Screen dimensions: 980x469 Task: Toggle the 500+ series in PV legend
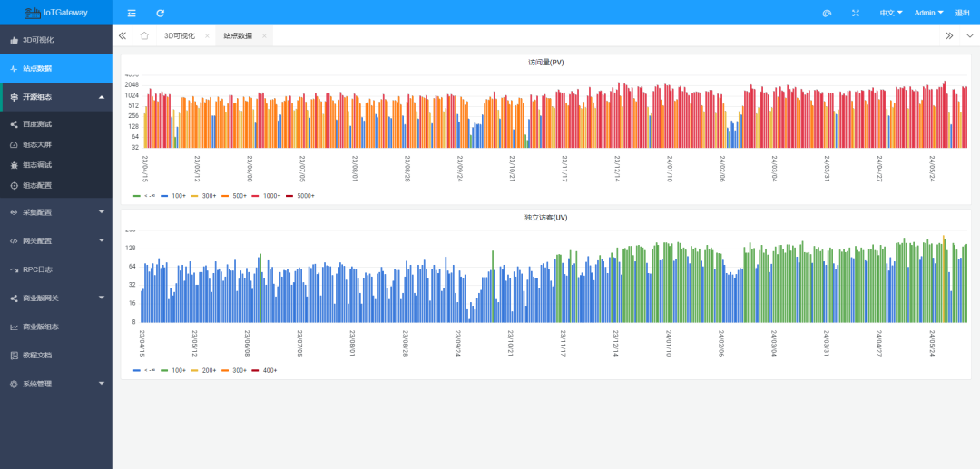pyautogui.click(x=239, y=196)
